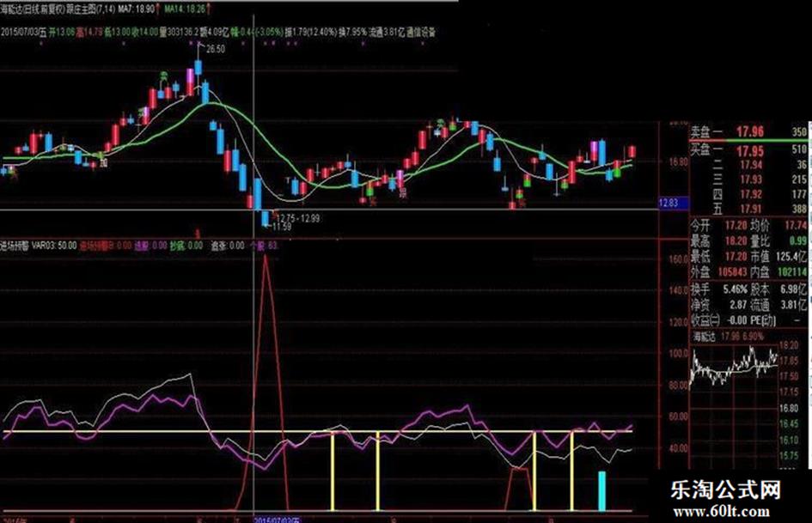812x523 pixels.
Task: Click the 量303136.2 volume readout
Action: click(x=180, y=32)
